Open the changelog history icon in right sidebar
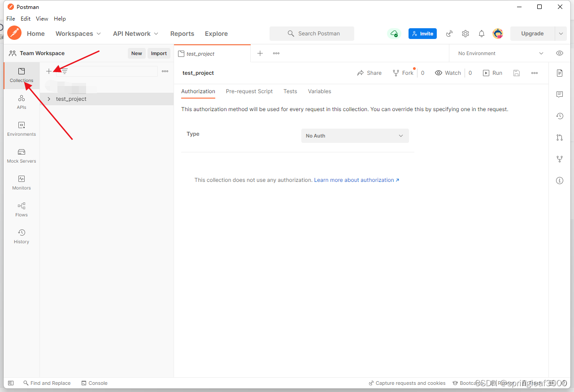Image resolution: width=574 pixels, height=392 pixels. (560, 116)
